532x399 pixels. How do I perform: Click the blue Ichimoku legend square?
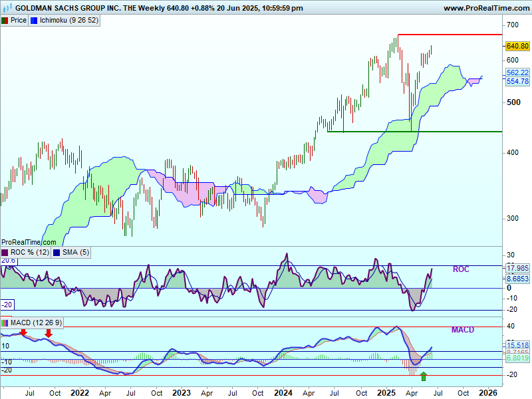[x=35, y=21]
